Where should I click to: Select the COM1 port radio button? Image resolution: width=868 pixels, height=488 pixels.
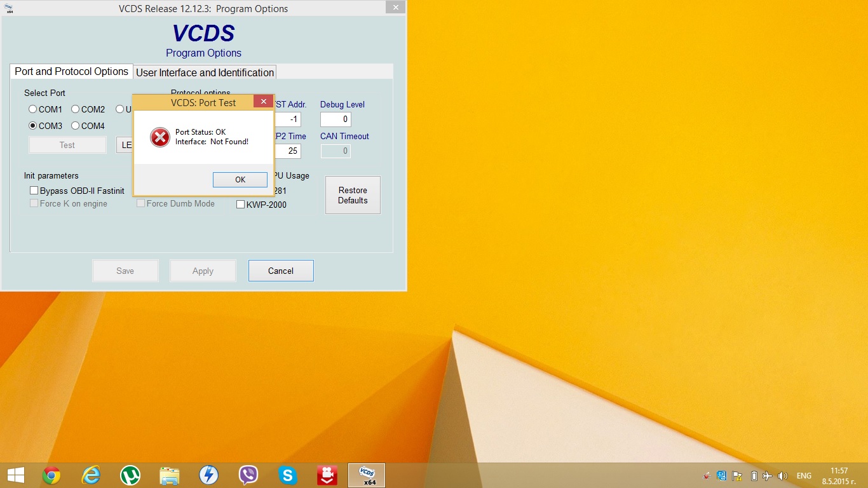33,109
